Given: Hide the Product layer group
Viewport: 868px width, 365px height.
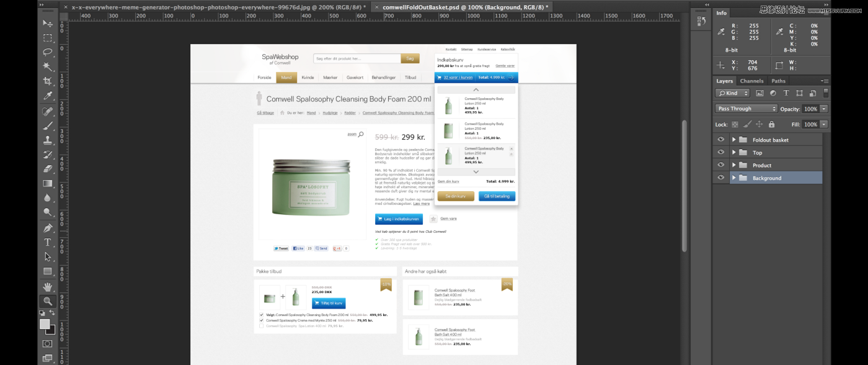Looking at the screenshot, I should coord(720,165).
